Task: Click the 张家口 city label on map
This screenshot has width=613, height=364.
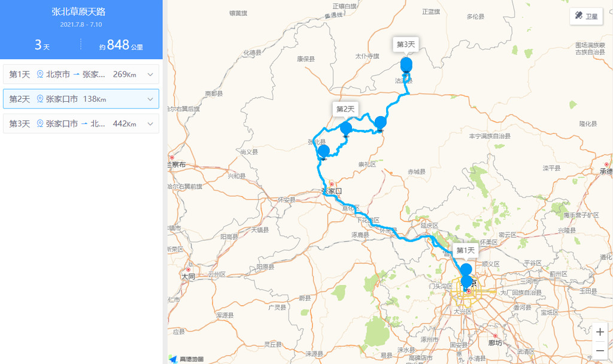Action: pos(332,191)
